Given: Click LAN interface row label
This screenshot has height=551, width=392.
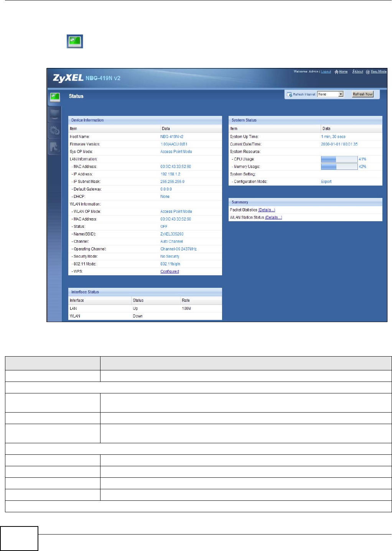Looking at the screenshot, I should pos(73,309).
